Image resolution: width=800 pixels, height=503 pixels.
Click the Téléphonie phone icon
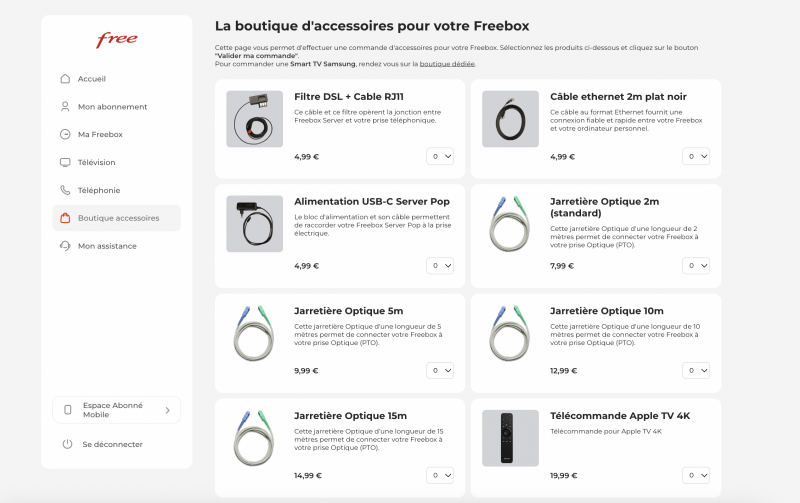(x=65, y=190)
